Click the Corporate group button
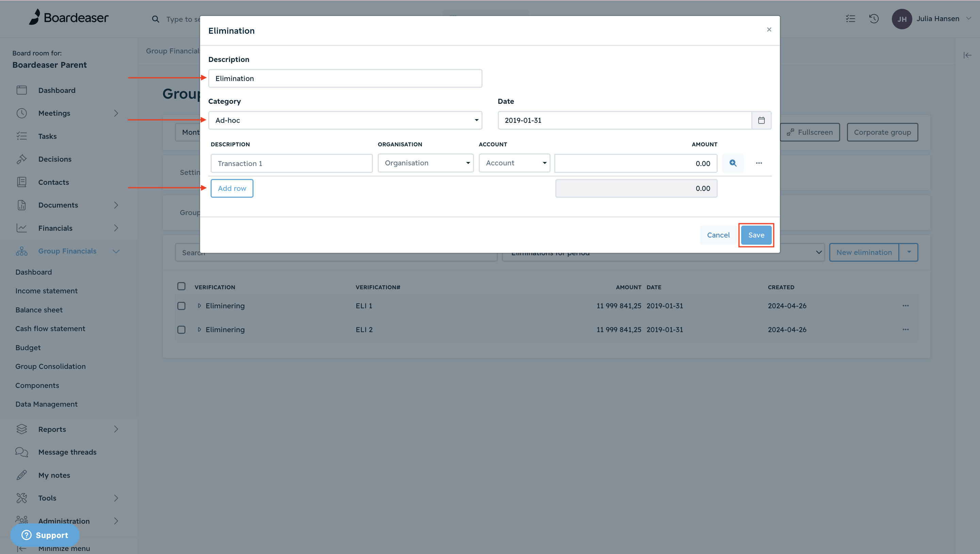 882,132
